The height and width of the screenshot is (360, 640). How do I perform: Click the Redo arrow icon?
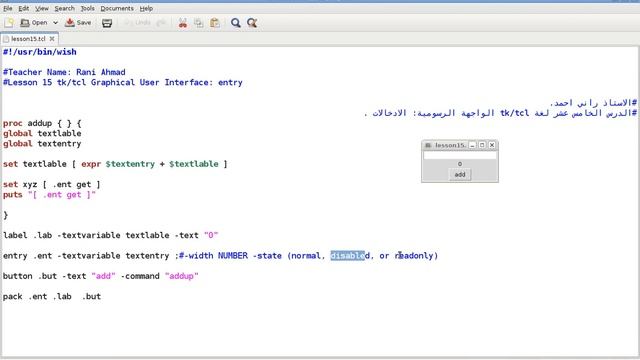pos(161,23)
